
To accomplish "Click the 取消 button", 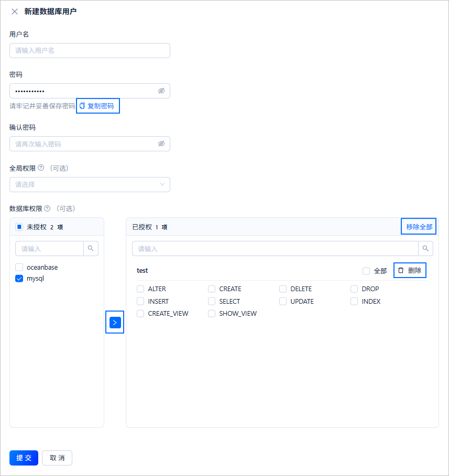I will coord(57,458).
